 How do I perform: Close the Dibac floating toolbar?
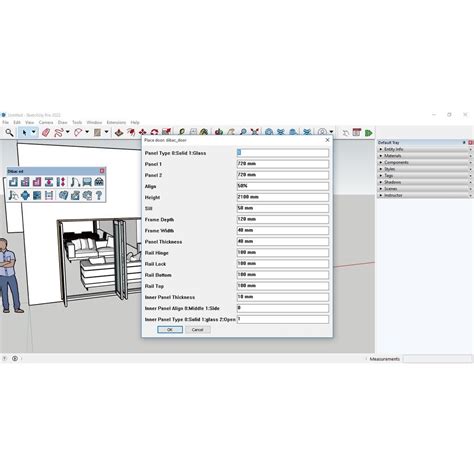pos(102,171)
